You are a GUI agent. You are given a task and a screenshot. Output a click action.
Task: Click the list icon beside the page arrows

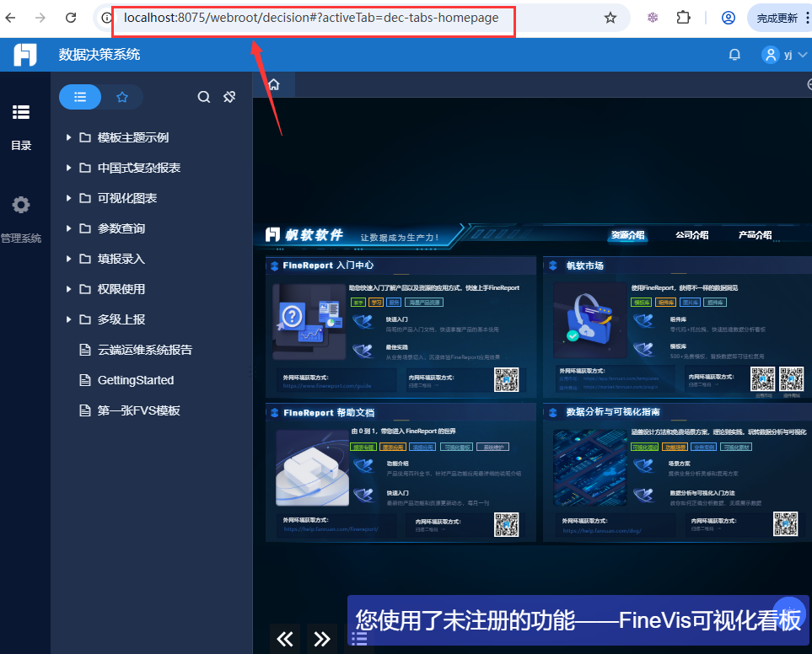pyautogui.click(x=359, y=639)
